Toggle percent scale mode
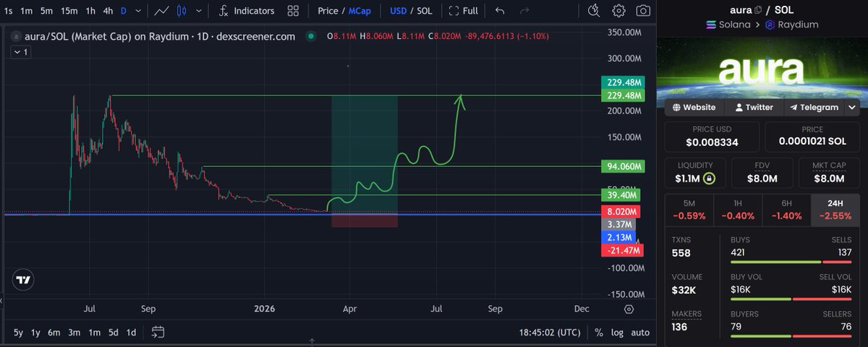Viewport: 868px width, 347px height. click(599, 333)
